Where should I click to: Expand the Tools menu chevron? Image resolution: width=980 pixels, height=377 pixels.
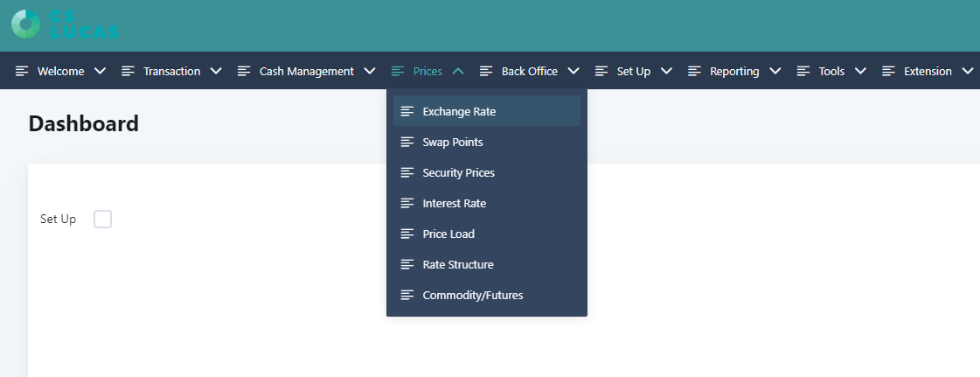(860, 71)
